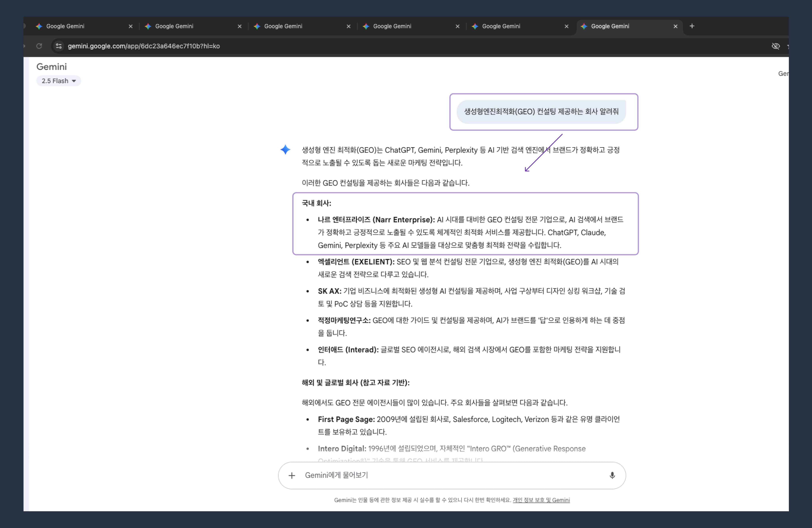The image size is (812, 528).
Task: Click sparkle favicon of the first Gemini tab
Action: click(39, 26)
